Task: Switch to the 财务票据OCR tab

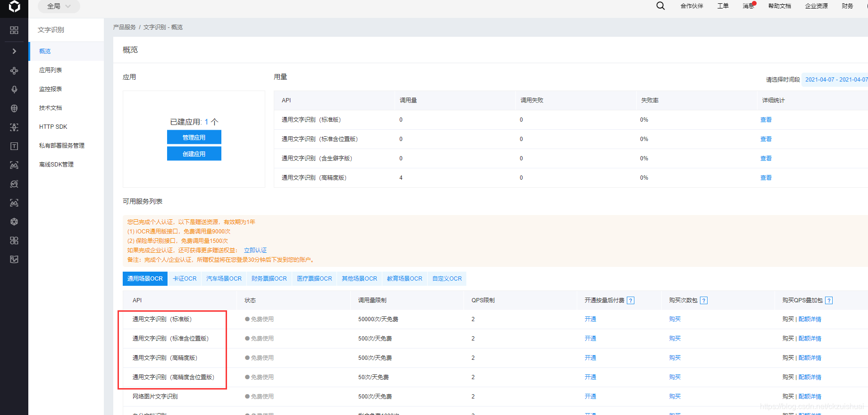Action: pos(269,279)
